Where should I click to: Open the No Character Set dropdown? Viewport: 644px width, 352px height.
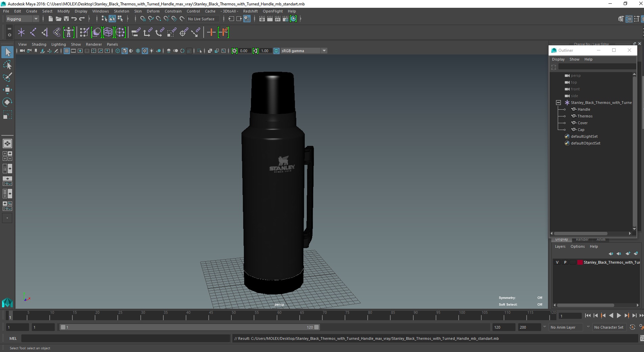pos(610,327)
